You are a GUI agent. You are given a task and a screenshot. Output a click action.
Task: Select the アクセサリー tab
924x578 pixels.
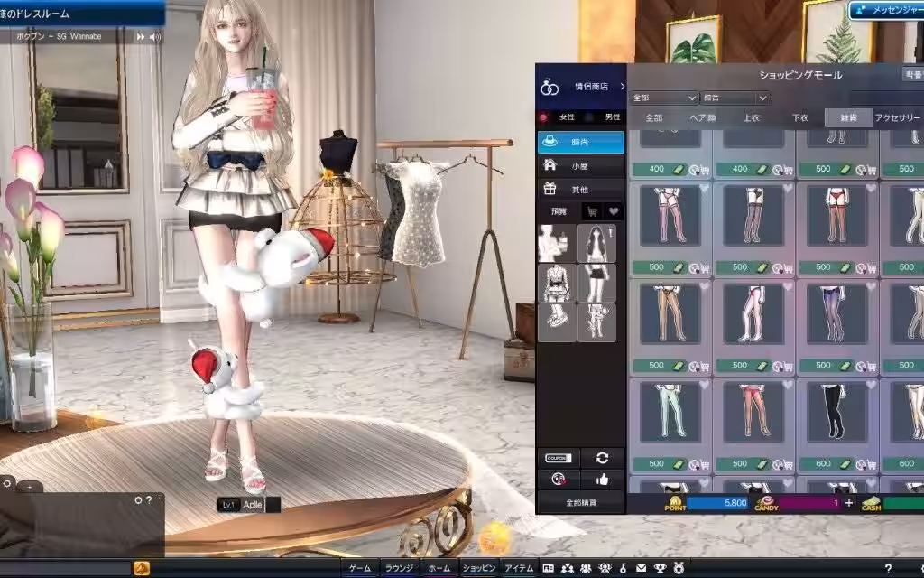[x=898, y=117]
